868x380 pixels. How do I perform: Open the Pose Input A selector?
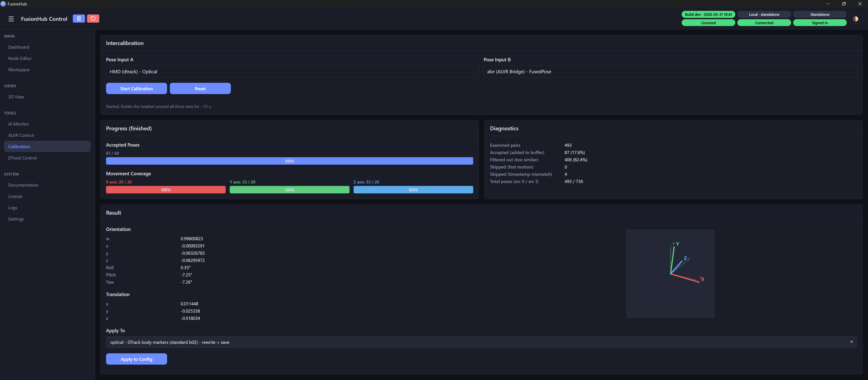(x=293, y=71)
